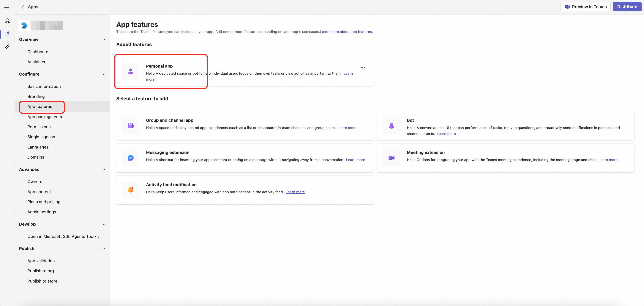Go to Publish to store page
This screenshot has width=644, height=306.
[42, 281]
